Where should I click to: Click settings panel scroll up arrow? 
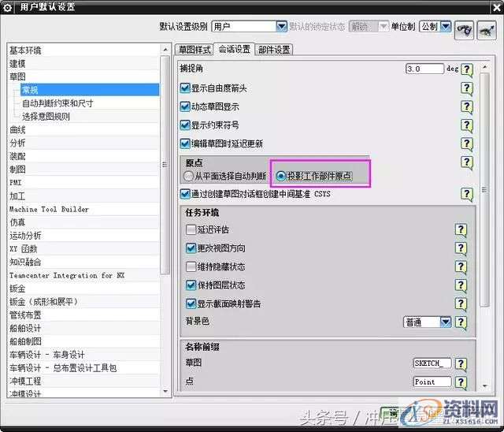[x=485, y=67]
